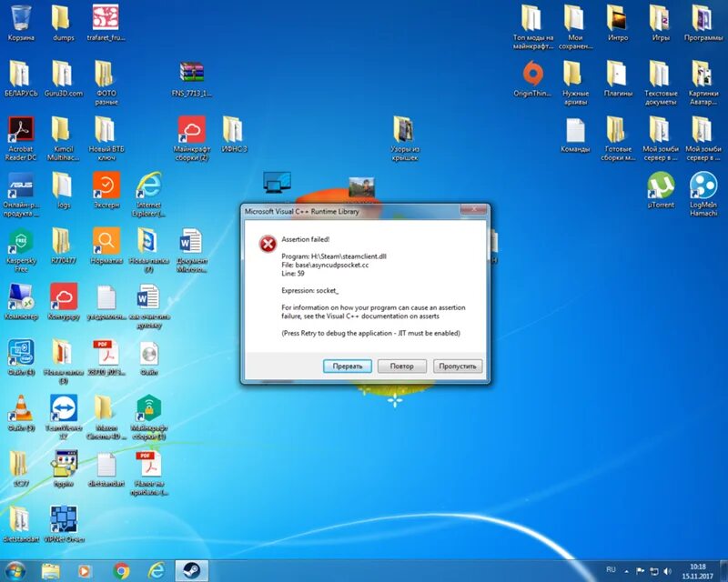Select the Эксперн orange shortcut icon
This screenshot has width=728, height=582.
tap(106, 190)
